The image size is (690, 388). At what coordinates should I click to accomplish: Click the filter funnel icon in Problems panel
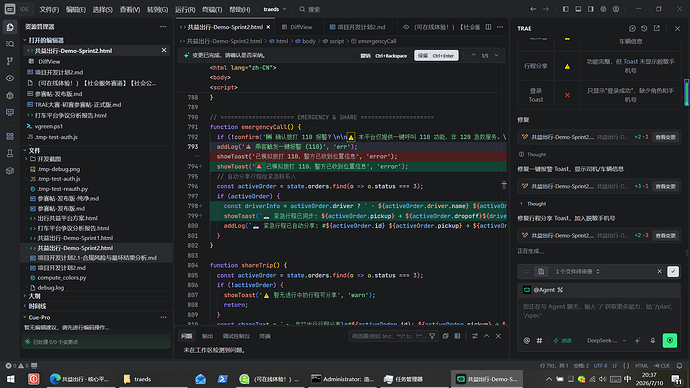432,336
